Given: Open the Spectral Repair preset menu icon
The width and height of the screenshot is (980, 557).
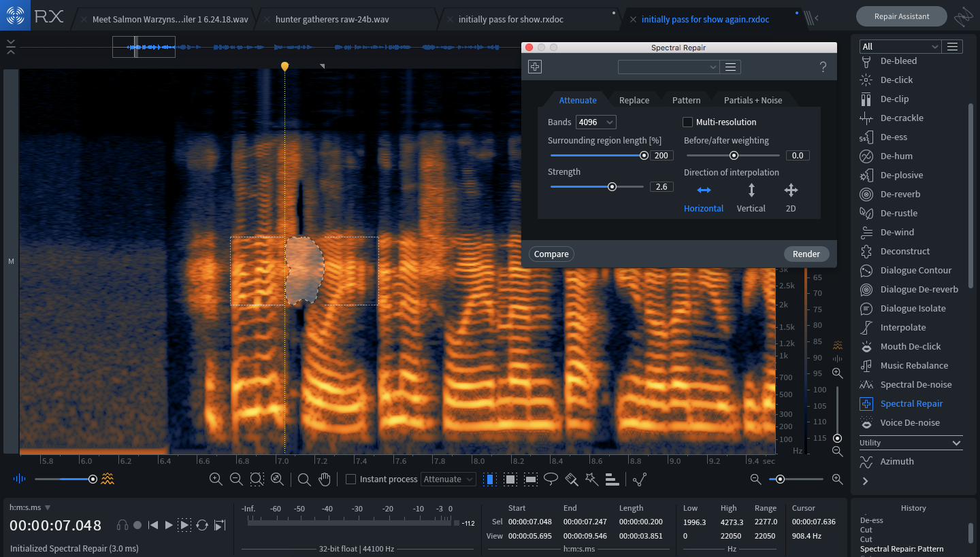Looking at the screenshot, I should coord(731,67).
